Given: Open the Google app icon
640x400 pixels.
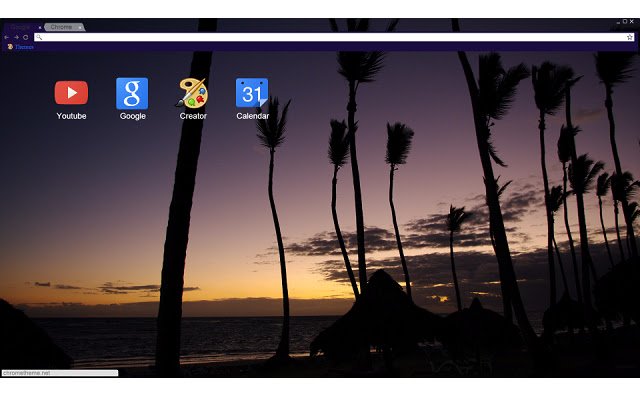Looking at the screenshot, I should click(x=132, y=93).
